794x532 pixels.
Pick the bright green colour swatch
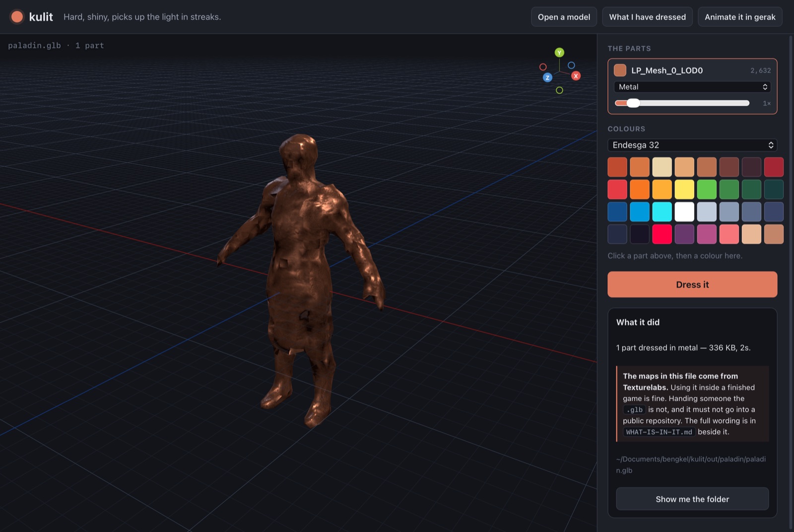(707, 190)
